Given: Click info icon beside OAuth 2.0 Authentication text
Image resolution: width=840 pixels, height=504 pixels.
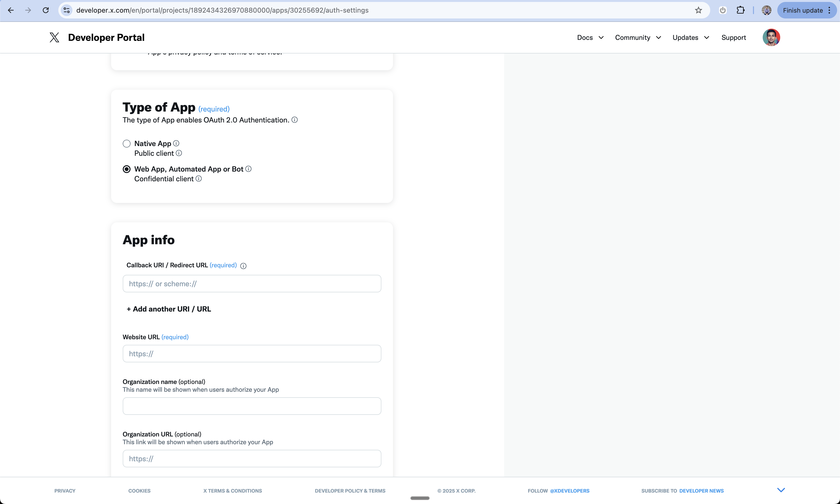Looking at the screenshot, I should click(x=295, y=120).
